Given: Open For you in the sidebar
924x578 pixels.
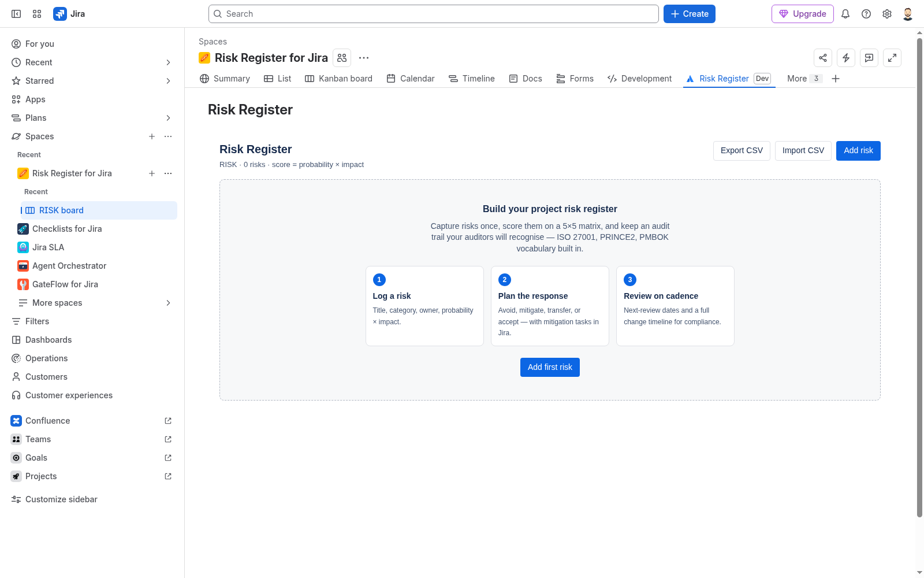Looking at the screenshot, I should tap(92, 44).
